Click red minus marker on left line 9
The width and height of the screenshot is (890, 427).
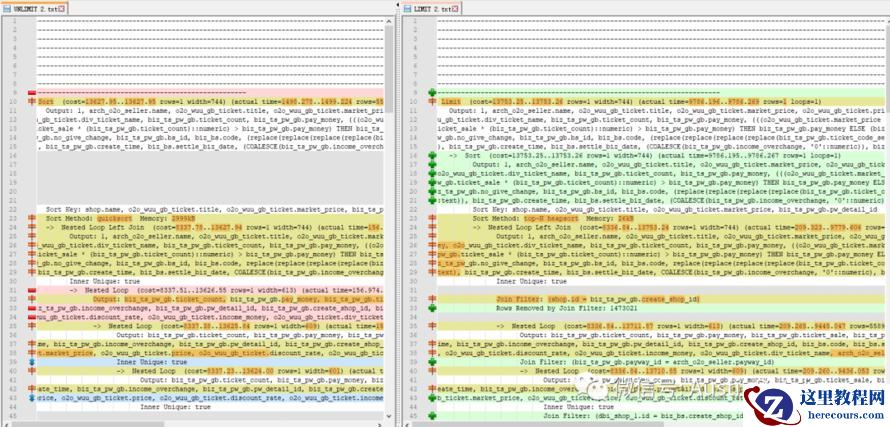[32, 92]
